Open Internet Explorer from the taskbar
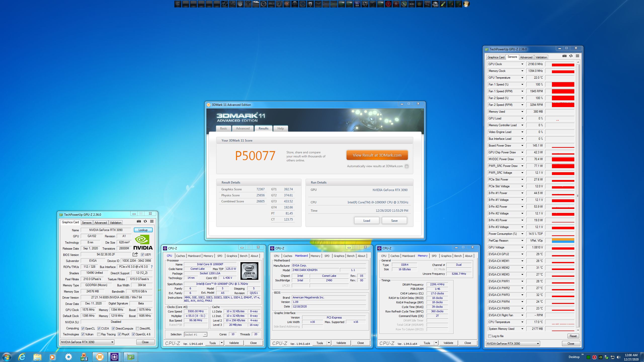Image resolution: width=644 pixels, height=362 pixels. pos(22,357)
